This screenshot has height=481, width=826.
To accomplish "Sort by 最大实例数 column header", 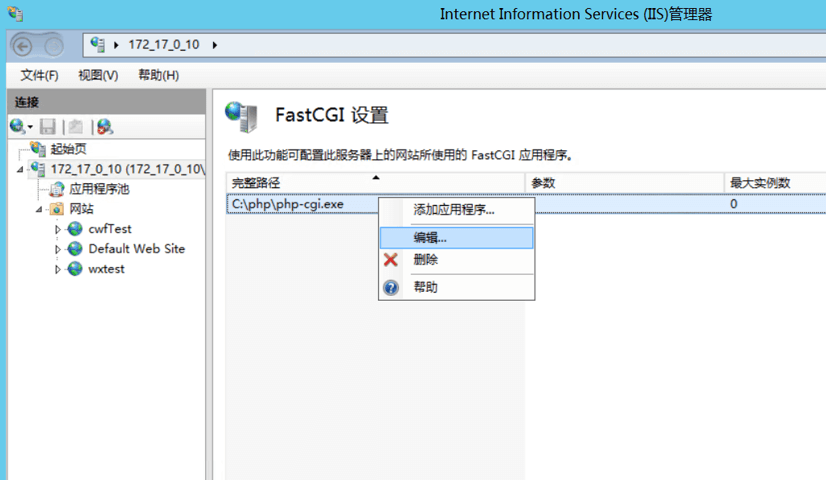I will 775,183.
